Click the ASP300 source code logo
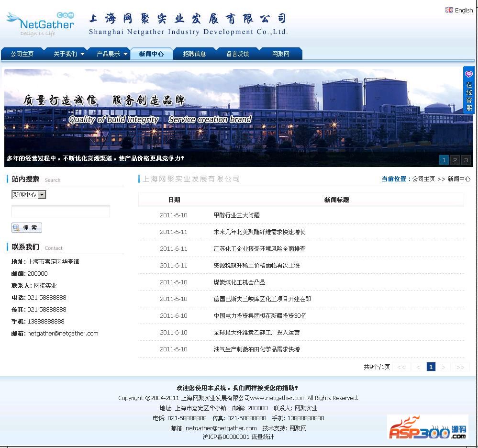The width and height of the screenshot is (478, 448). tap(427, 427)
